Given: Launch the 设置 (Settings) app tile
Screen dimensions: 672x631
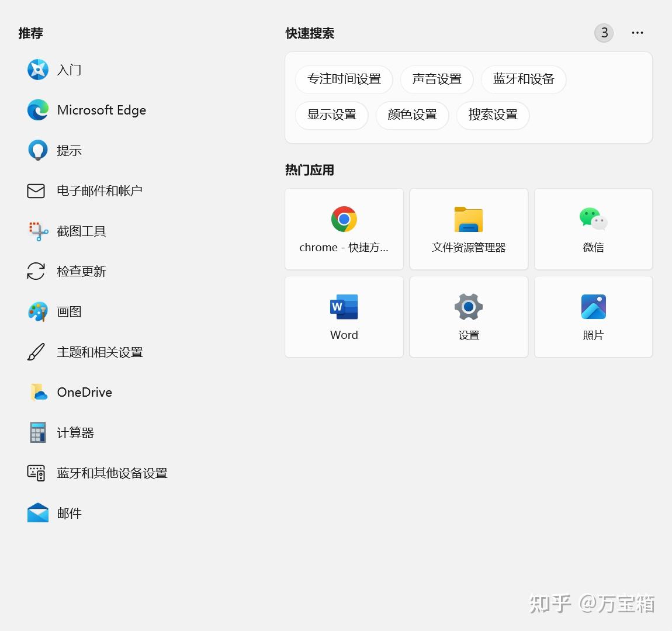Looking at the screenshot, I should pyautogui.click(x=469, y=317).
